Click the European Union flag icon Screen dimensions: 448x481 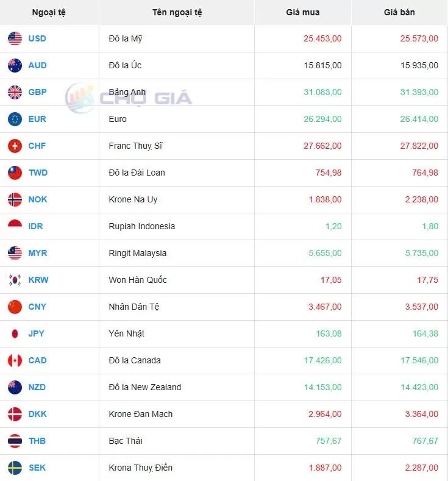pos(15,119)
